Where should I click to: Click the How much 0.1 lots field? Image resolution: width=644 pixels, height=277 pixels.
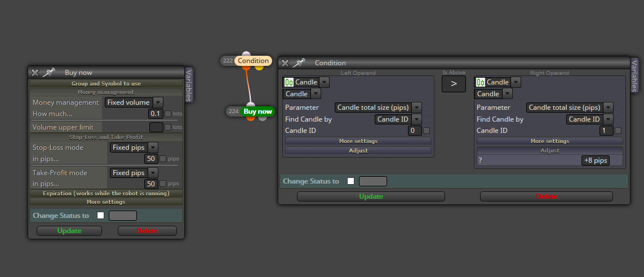156,114
